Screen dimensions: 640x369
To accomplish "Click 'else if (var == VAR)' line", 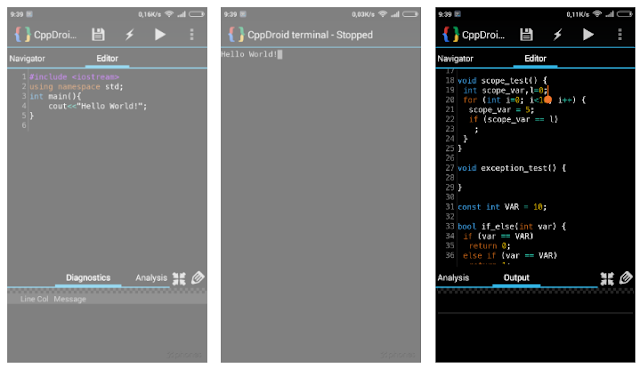I will pyautogui.click(x=510, y=256).
